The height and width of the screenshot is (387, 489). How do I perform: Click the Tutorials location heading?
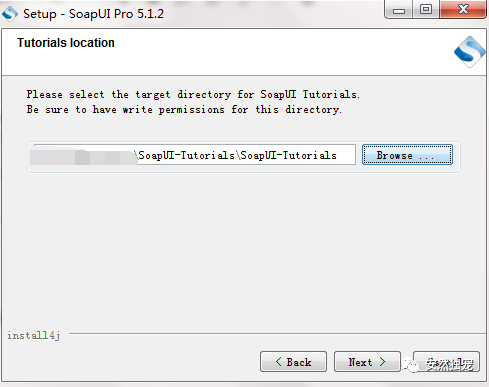pyautogui.click(x=66, y=43)
